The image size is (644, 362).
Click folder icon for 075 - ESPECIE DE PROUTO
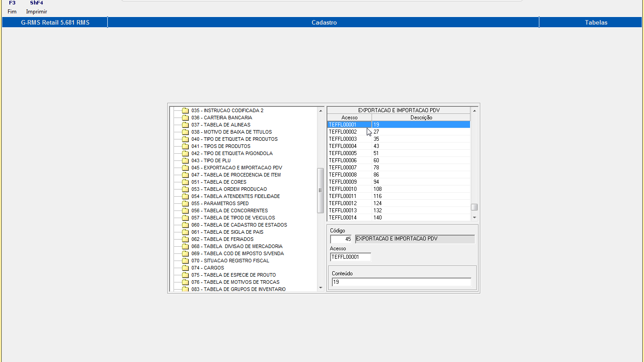point(185,275)
